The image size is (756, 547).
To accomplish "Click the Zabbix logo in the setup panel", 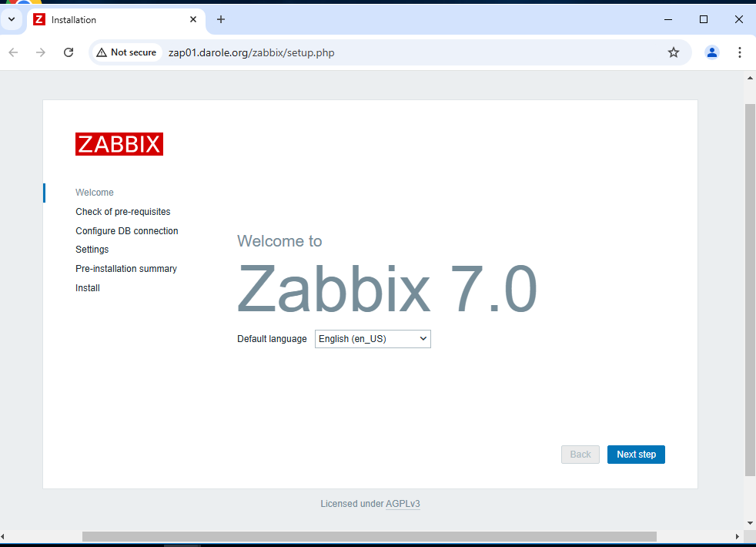I will coord(119,144).
